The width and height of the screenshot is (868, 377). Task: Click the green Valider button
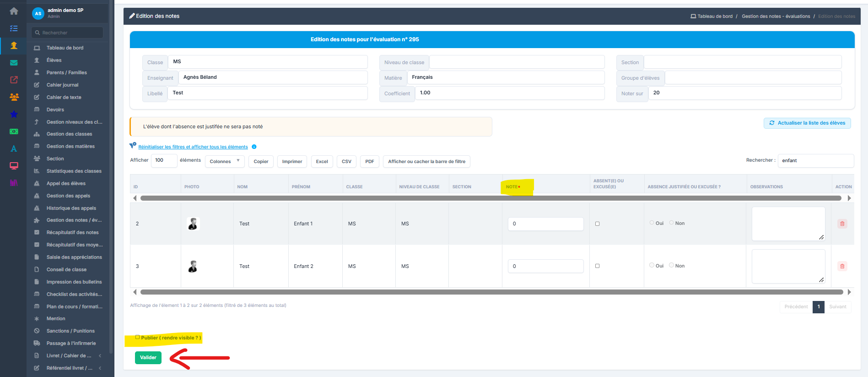point(148,357)
